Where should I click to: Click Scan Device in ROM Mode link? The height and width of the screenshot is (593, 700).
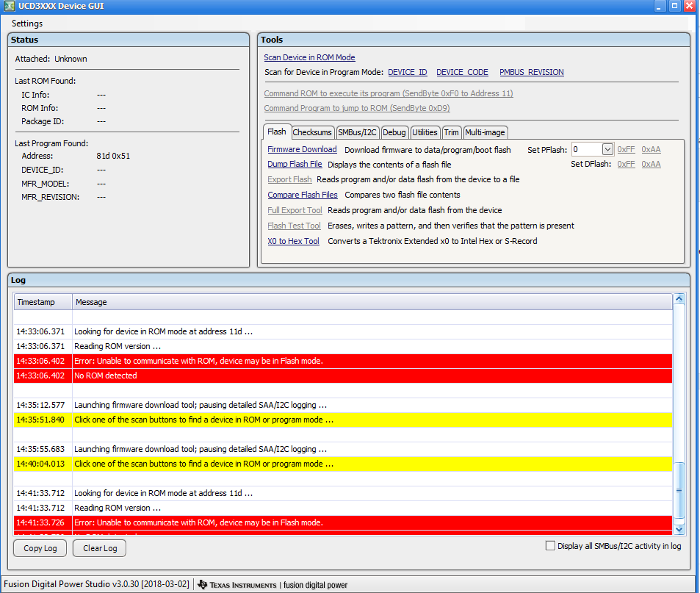(x=309, y=57)
